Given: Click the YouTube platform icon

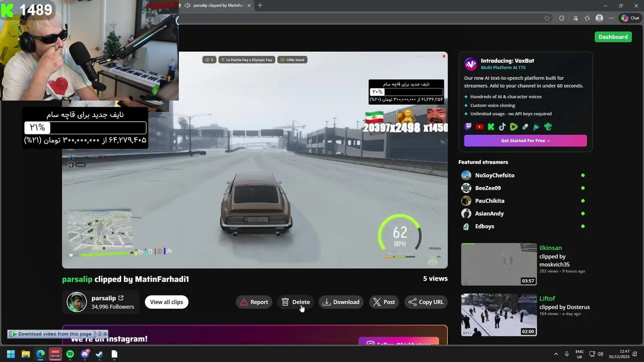Looking at the screenshot, I should pyautogui.click(x=479, y=127).
